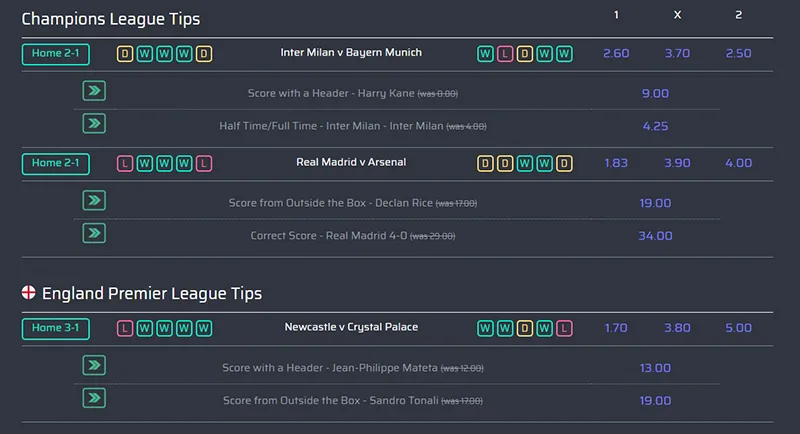Viewport: 800px width, 434px height.
Task: Click the 34.00 odds for Real Madrid 4-0
Action: (655, 236)
